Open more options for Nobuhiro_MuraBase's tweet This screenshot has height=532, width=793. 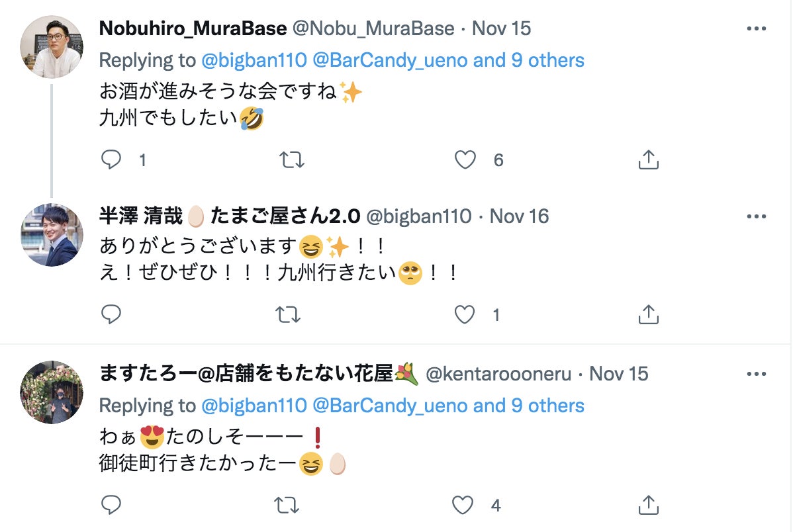click(x=756, y=28)
